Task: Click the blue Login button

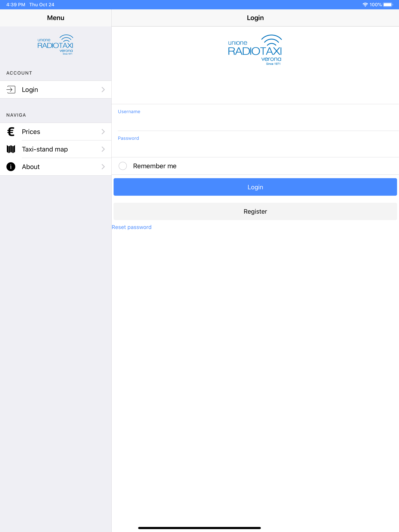Action: 255,187
